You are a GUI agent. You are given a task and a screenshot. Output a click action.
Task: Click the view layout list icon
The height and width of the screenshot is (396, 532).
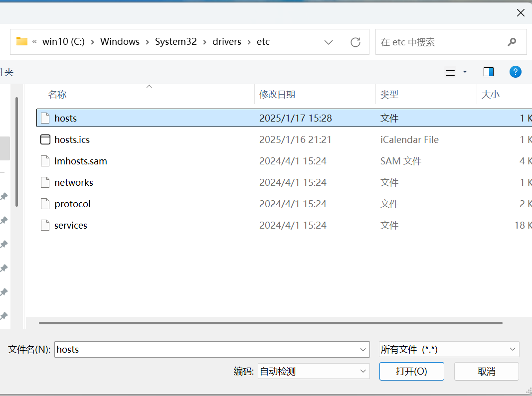(x=450, y=72)
